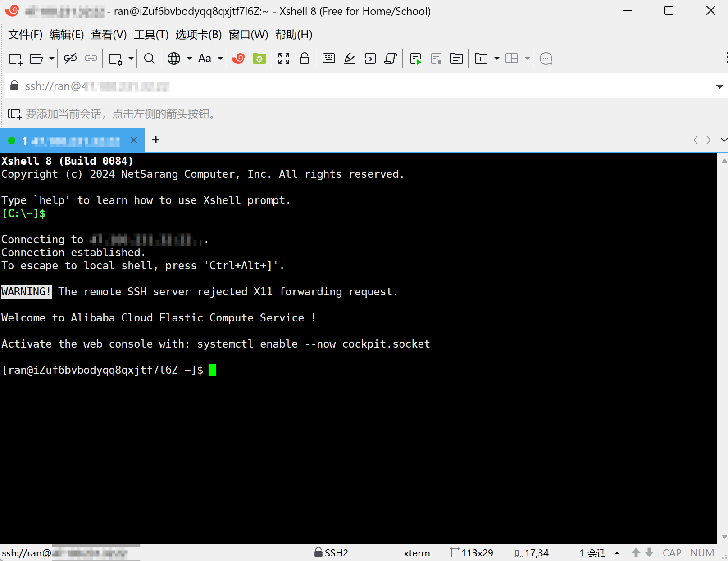Click the SSH2 status bar indicator

click(x=332, y=552)
